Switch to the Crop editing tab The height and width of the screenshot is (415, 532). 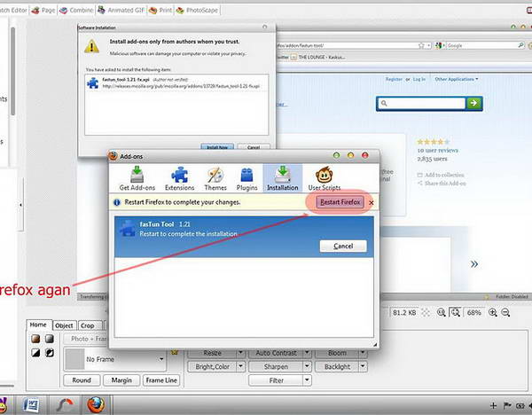88,325
